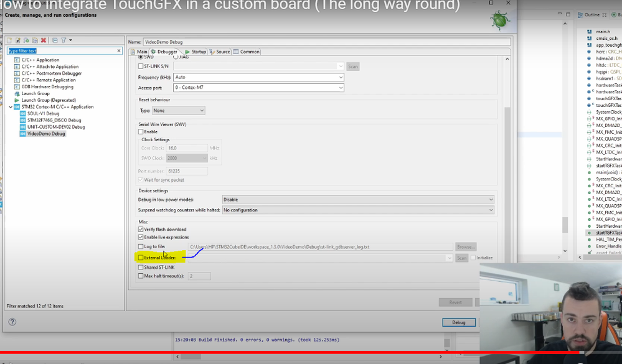Click Scan button beside External Loader

(x=461, y=258)
